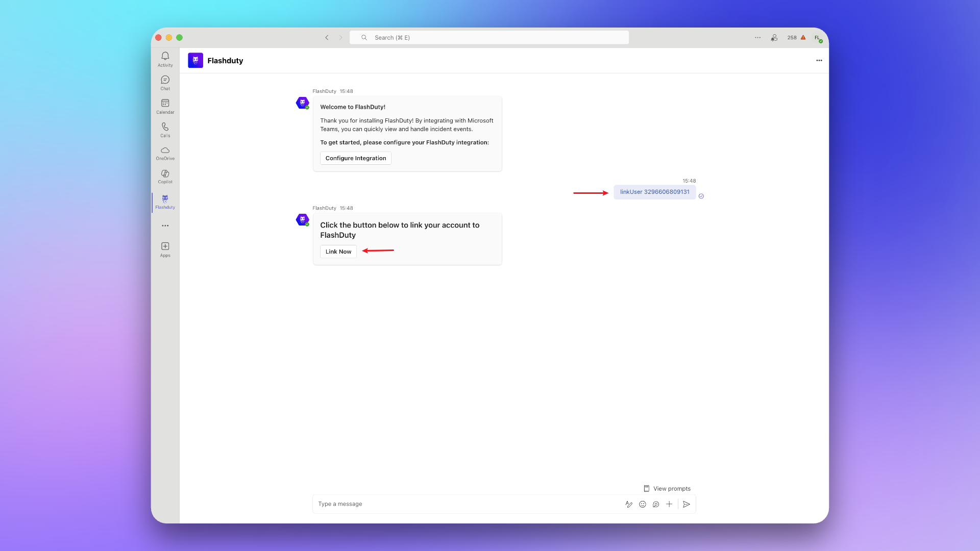Click View prompts link
The width and height of the screenshot is (980, 551).
(667, 489)
